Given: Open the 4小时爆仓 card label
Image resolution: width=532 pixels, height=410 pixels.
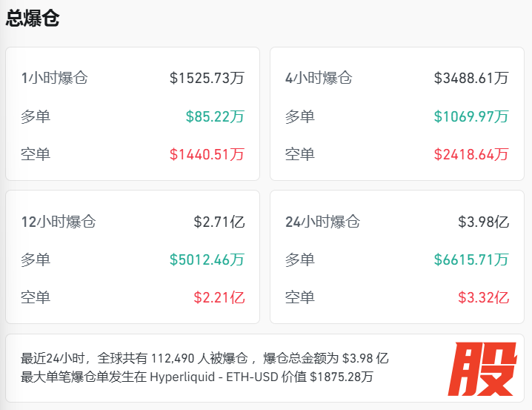Looking at the screenshot, I should tap(319, 77).
